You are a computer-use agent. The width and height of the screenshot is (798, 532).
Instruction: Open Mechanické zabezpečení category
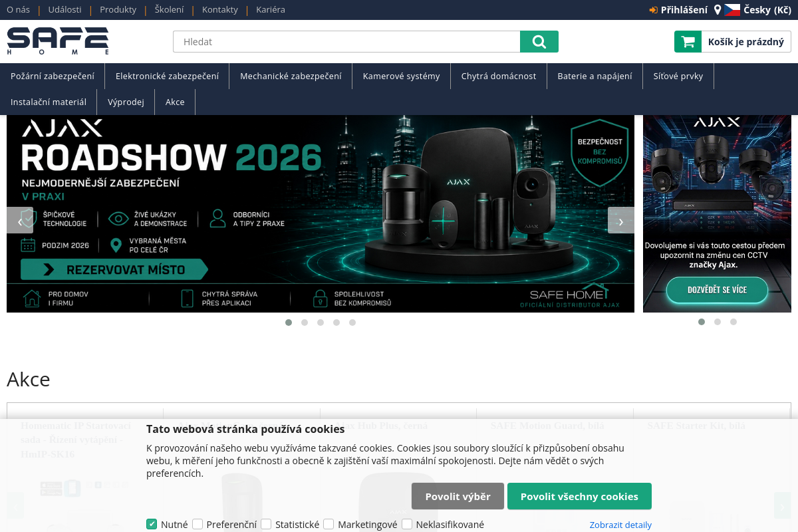(291, 76)
